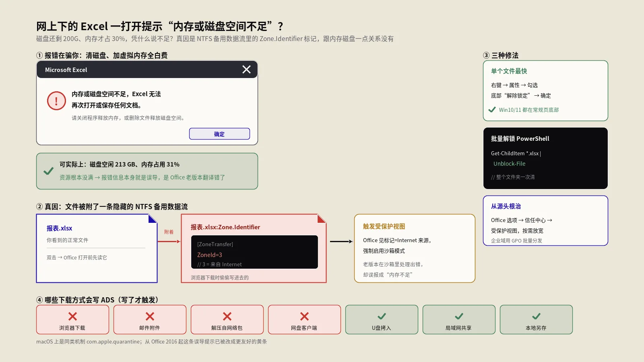Click the 双击 → Office 打开前先读它 line
This screenshot has width=644, height=362.
coord(77,257)
